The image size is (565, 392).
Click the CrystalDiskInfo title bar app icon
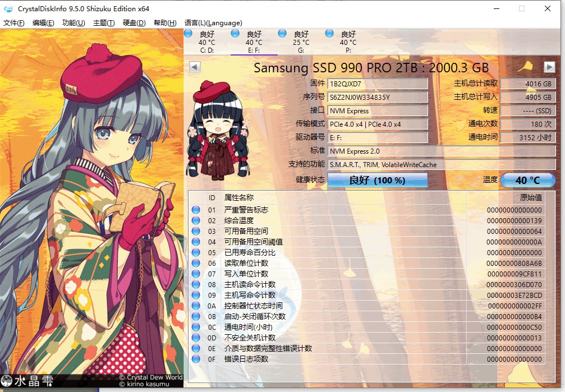pos(8,8)
